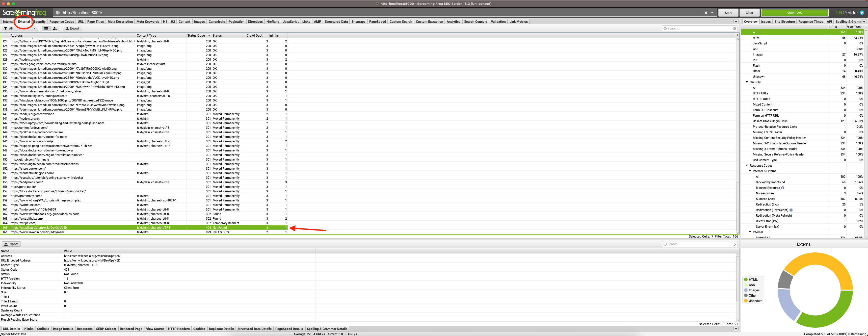Image resolution: width=868 pixels, height=336 pixels.
Task: Clear the URL field with the X icon
Action: [706, 13]
